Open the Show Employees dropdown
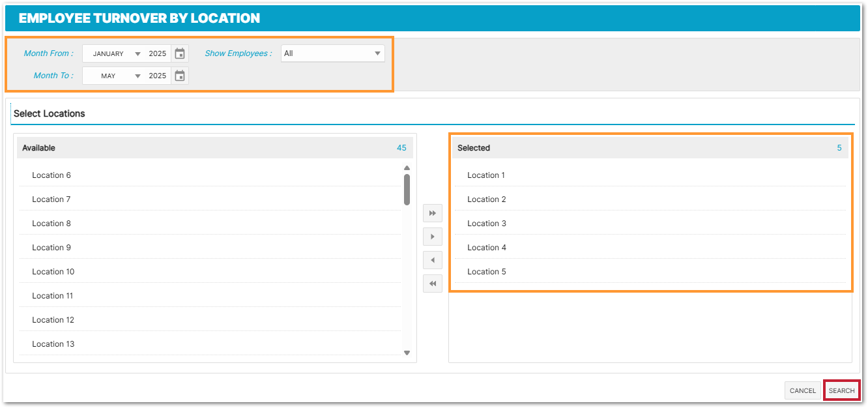This screenshot has width=868, height=408. point(332,53)
